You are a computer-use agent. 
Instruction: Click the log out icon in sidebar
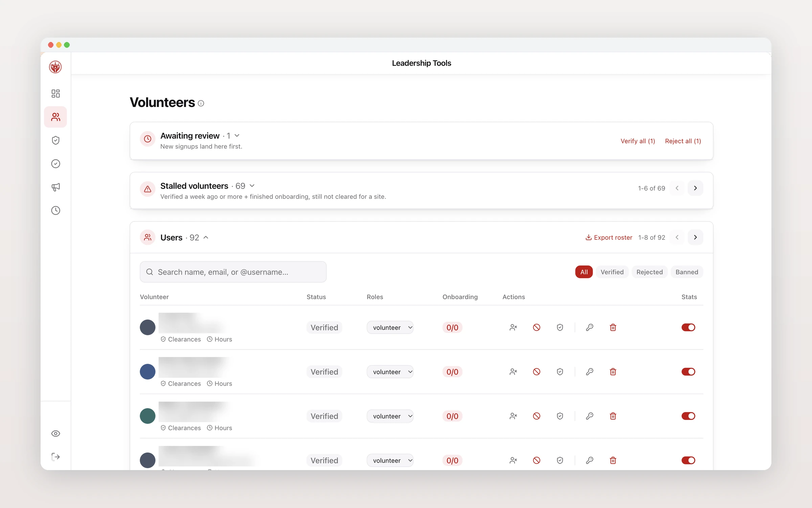[55, 457]
